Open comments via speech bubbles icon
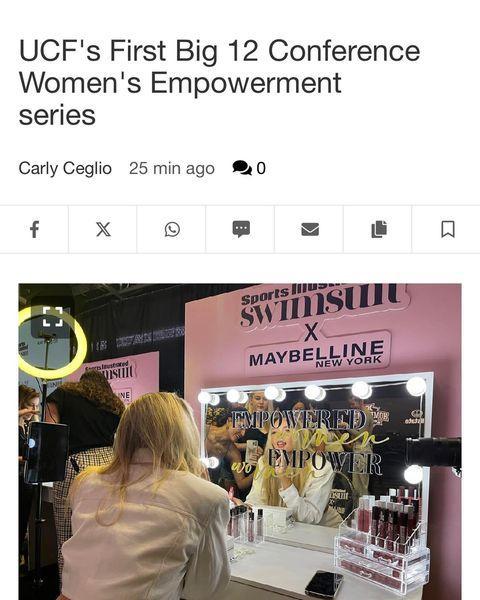 tap(242, 168)
